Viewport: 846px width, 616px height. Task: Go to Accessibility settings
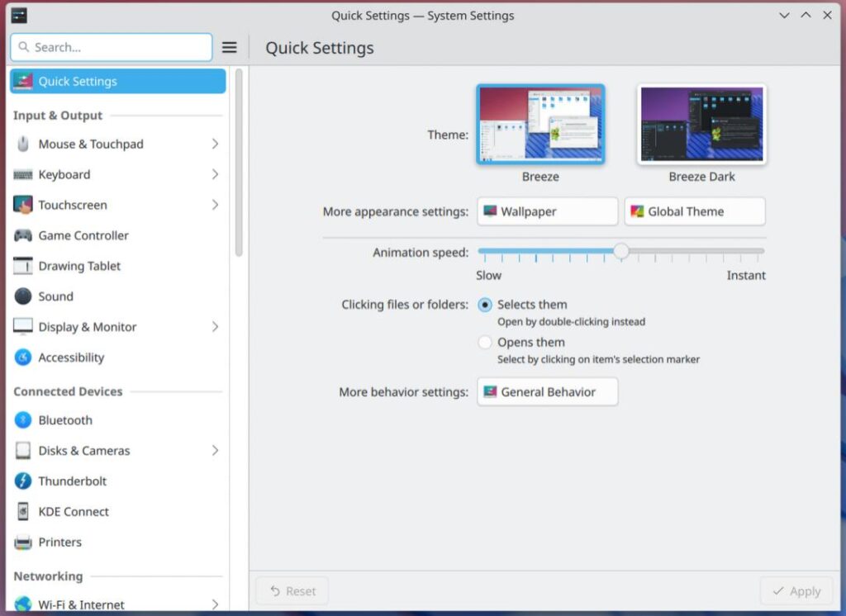click(x=117, y=357)
